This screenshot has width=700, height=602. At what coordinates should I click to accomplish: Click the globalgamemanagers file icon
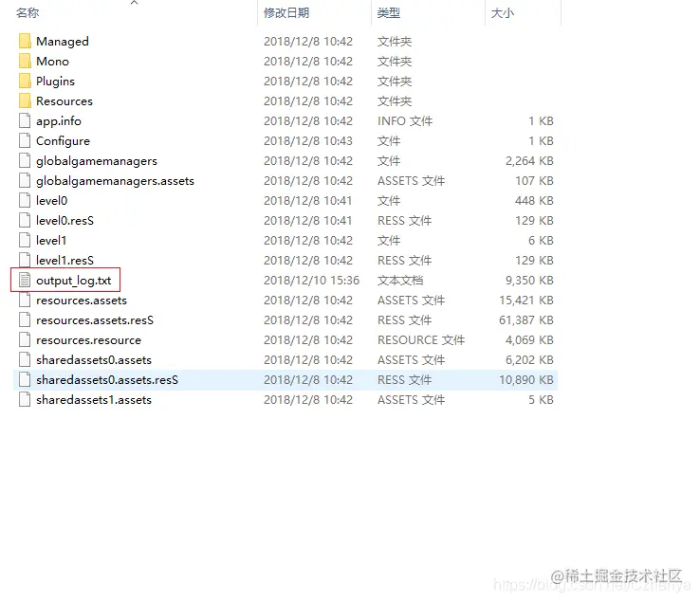(25, 160)
